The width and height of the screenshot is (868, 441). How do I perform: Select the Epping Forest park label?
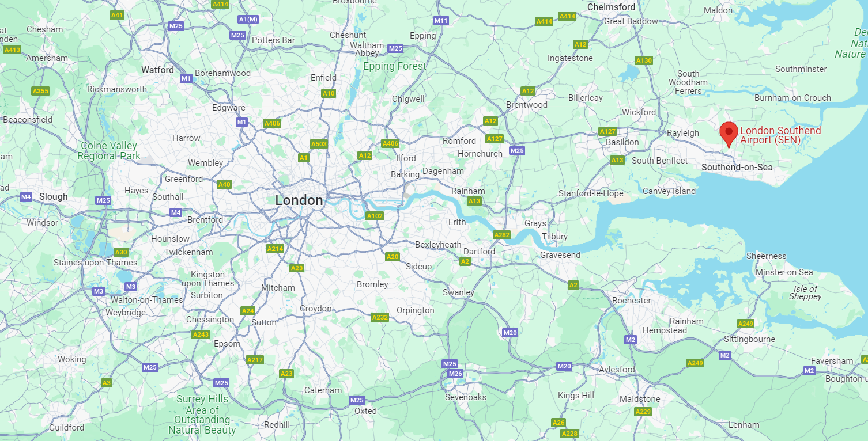coord(395,66)
